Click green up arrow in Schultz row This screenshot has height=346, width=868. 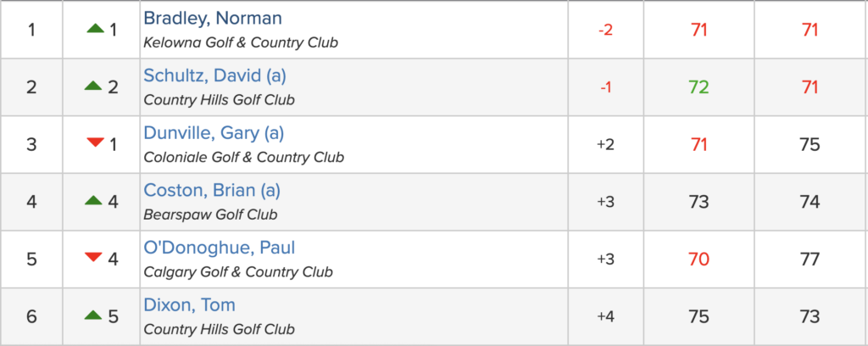tap(95, 86)
